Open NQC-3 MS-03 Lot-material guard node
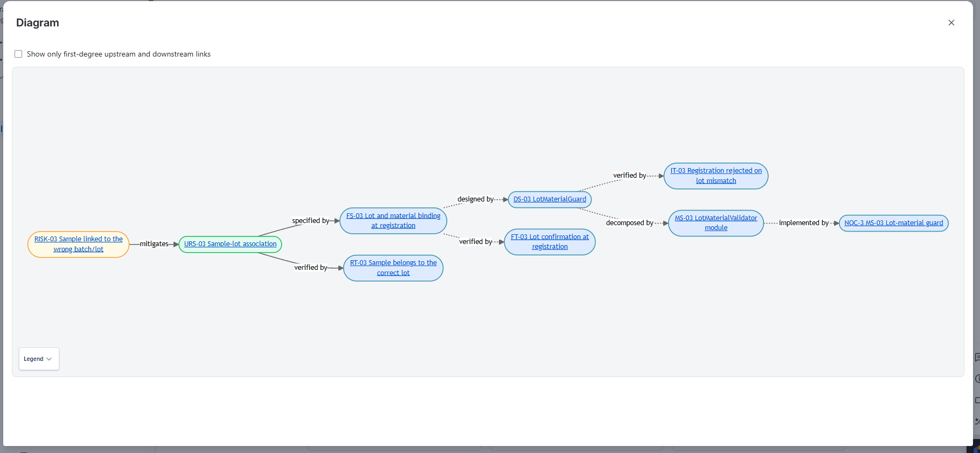The width and height of the screenshot is (980, 453). click(x=894, y=223)
